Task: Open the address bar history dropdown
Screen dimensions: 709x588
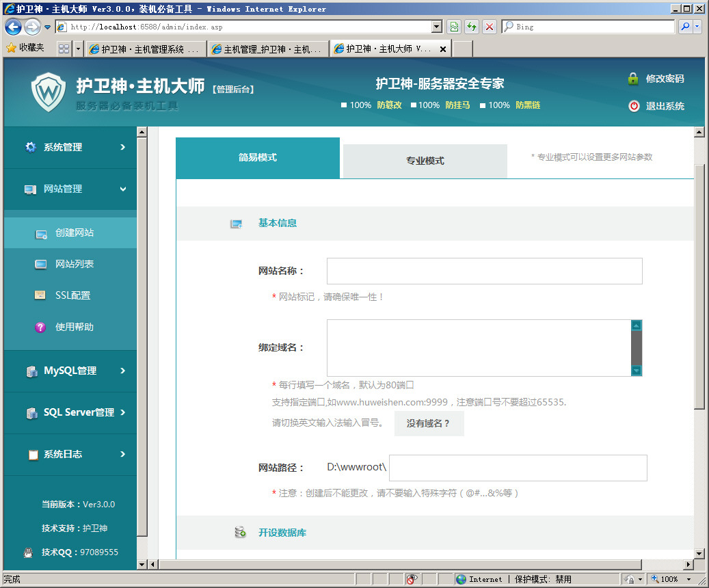Action: [x=437, y=27]
